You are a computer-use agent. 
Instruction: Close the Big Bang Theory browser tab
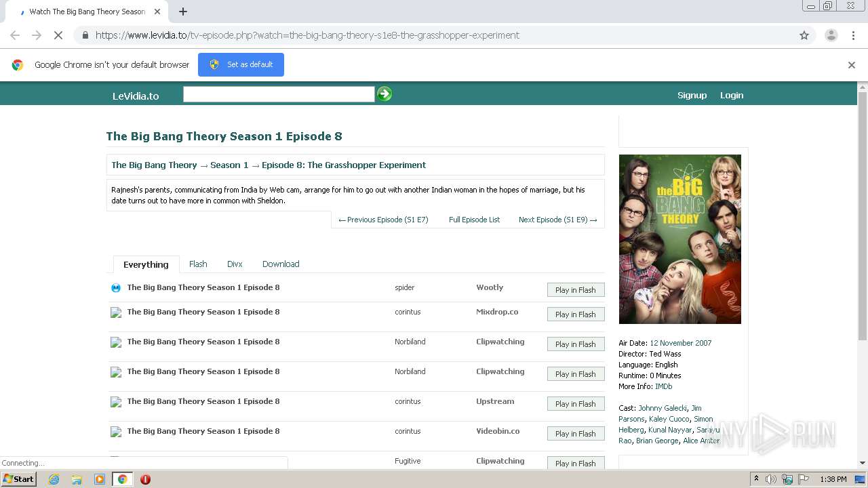(157, 12)
